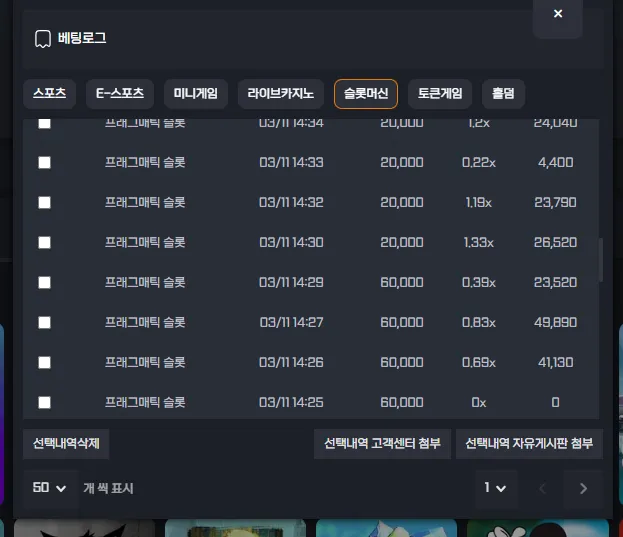Switch to the E-스포츠 tab

(x=120, y=94)
